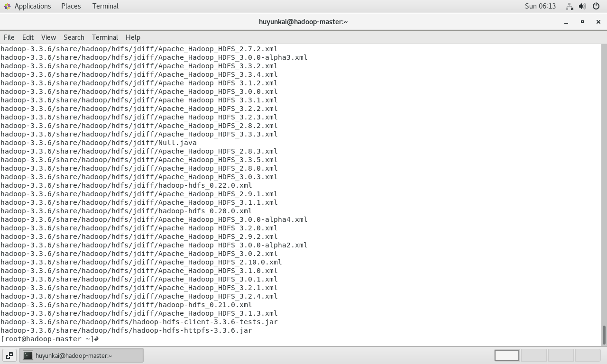
Task: Click the Null.java output line
Action: coord(98,143)
